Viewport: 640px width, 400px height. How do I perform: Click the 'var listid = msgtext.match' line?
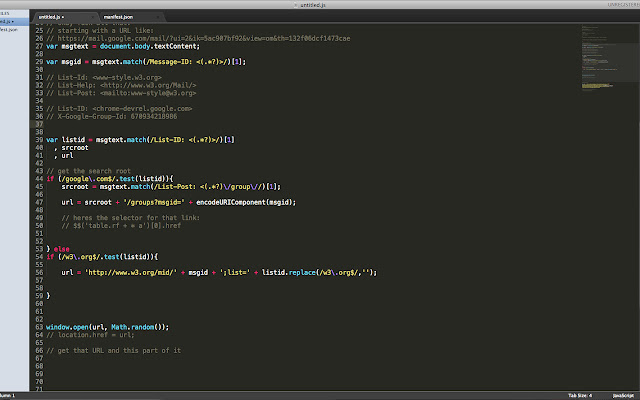coord(140,140)
